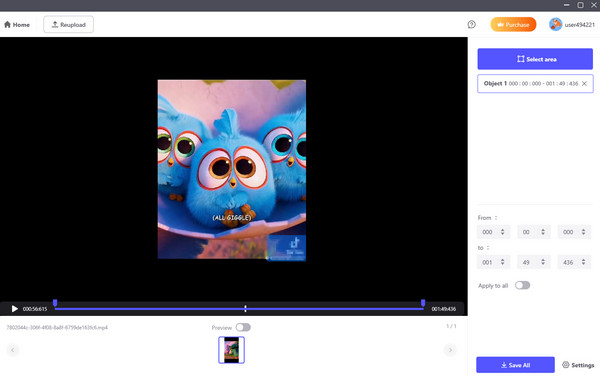The width and height of the screenshot is (600, 376).
Task: Click the Home house icon
Action: point(7,25)
